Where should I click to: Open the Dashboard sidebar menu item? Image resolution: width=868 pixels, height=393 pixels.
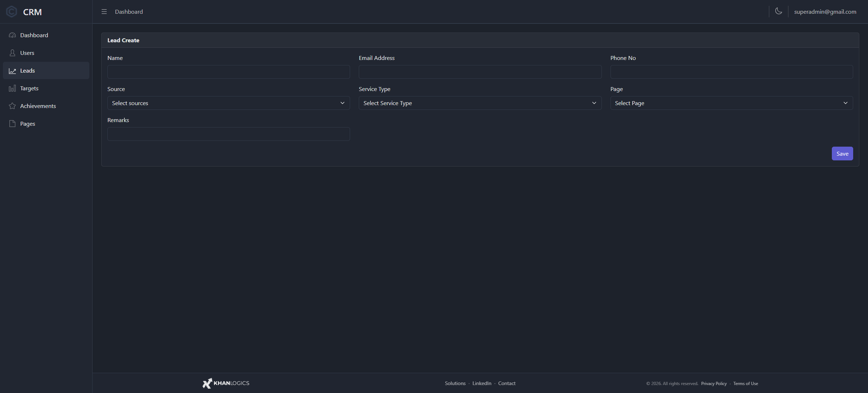(x=46, y=35)
